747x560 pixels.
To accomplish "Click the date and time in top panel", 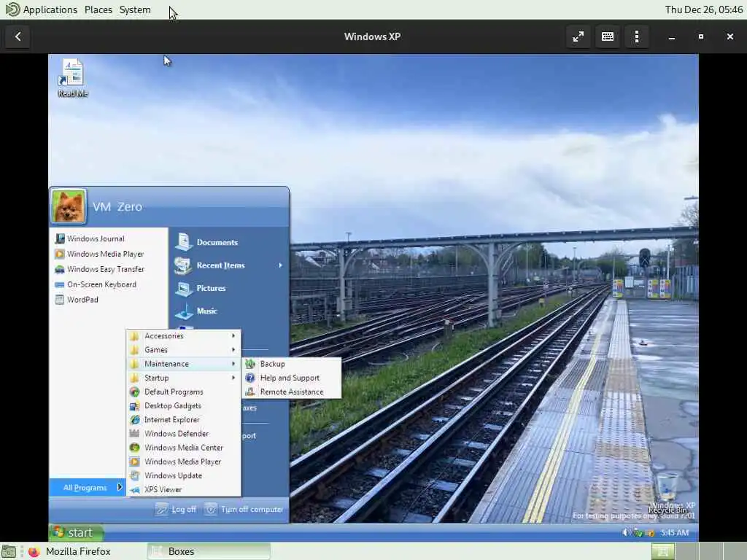I will click(704, 9).
